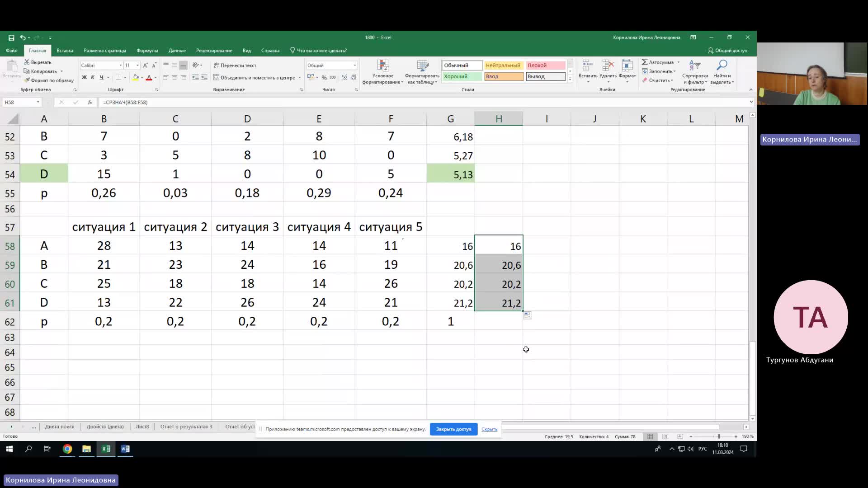Align text to the right
Image resolution: width=868 pixels, height=488 pixels.
point(183,78)
